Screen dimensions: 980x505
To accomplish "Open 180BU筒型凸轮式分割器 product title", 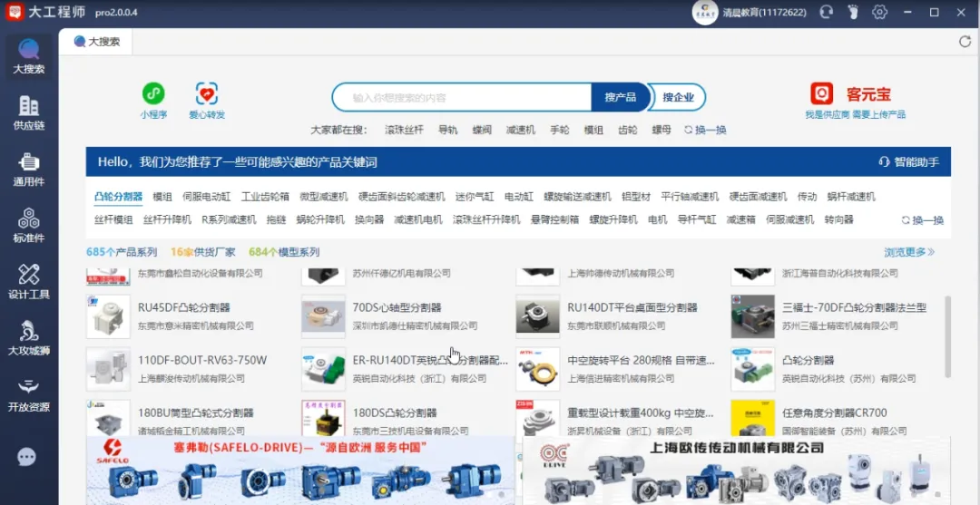I will pyautogui.click(x=196, y=413).
